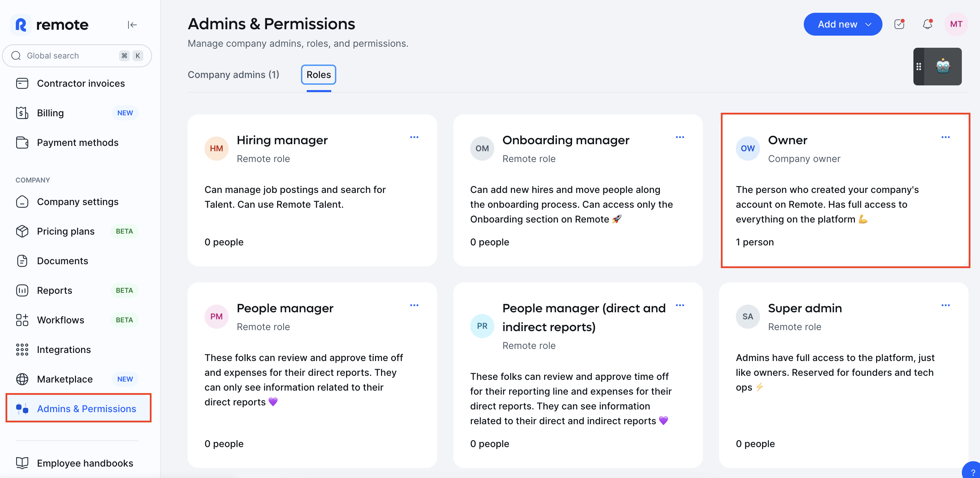This screenshot has height=478, width=980.
Task: Open the Hiring manager role title
Action: coord(282,140)
